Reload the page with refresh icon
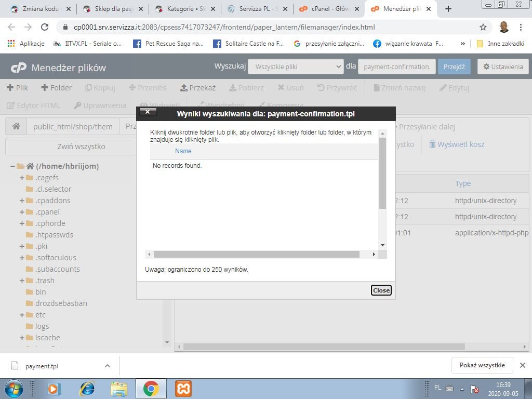This screenshot has width=532, height=399. (45, 27)
